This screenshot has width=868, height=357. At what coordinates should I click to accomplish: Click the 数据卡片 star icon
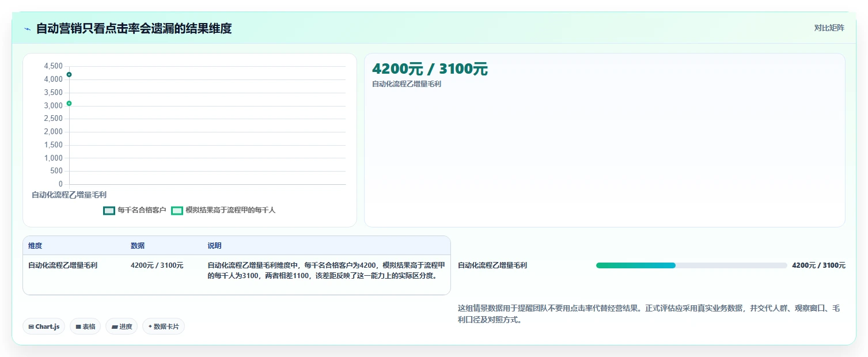coord(150,326)
